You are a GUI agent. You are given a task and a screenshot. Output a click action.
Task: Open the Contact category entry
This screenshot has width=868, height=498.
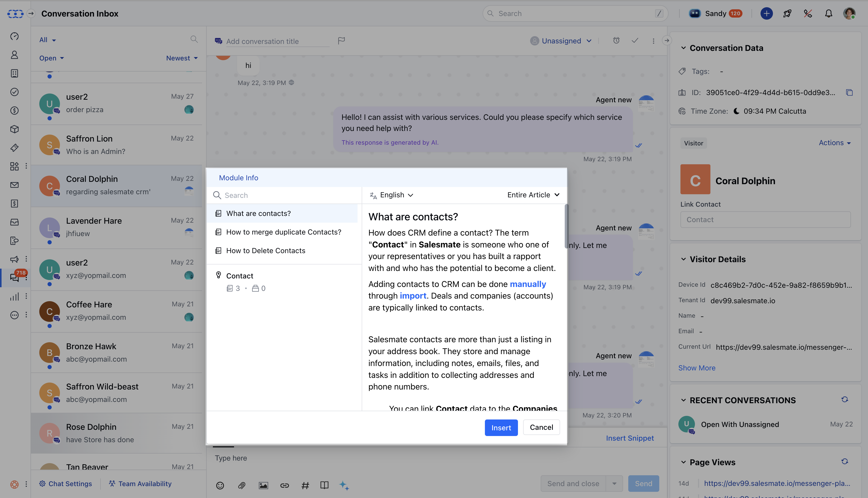click(283, 282)
